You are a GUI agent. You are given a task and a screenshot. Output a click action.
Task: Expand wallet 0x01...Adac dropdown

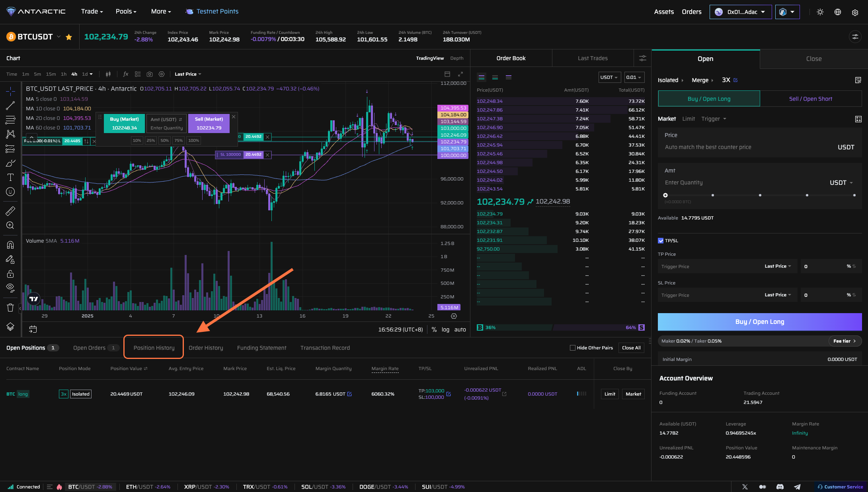(x=741, y=12)
